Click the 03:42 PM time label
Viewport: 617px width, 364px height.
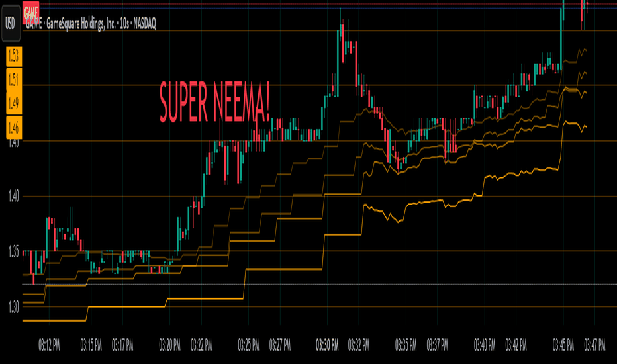(516, 345)
